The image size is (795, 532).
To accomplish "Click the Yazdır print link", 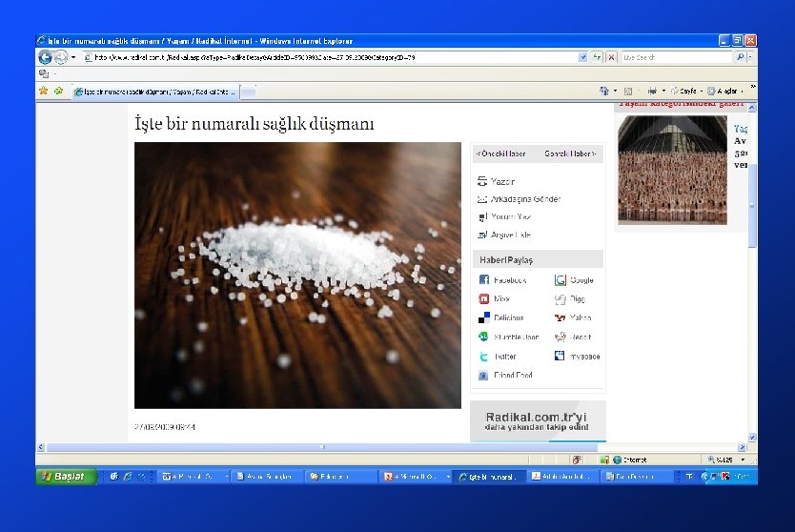I will coord(497,181).
